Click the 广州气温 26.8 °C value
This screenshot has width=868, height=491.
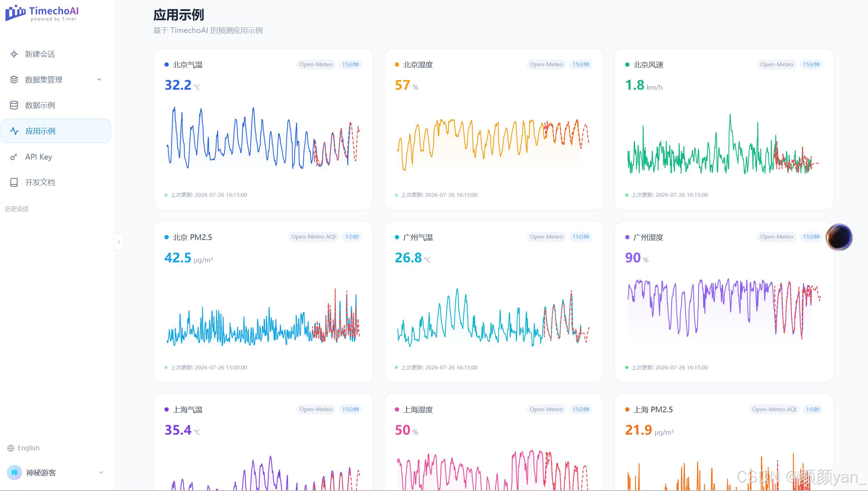click(x=413, y=258)
